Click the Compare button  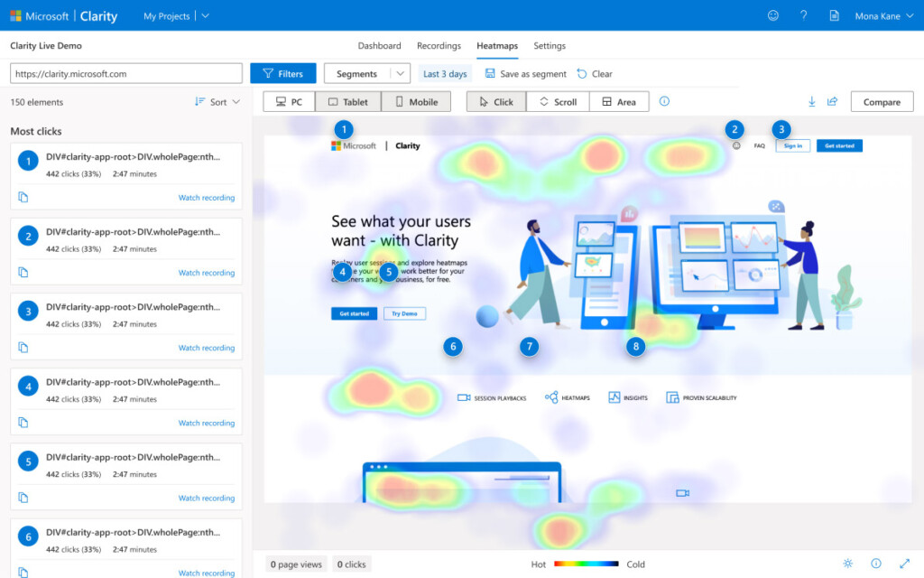(882, 101)
